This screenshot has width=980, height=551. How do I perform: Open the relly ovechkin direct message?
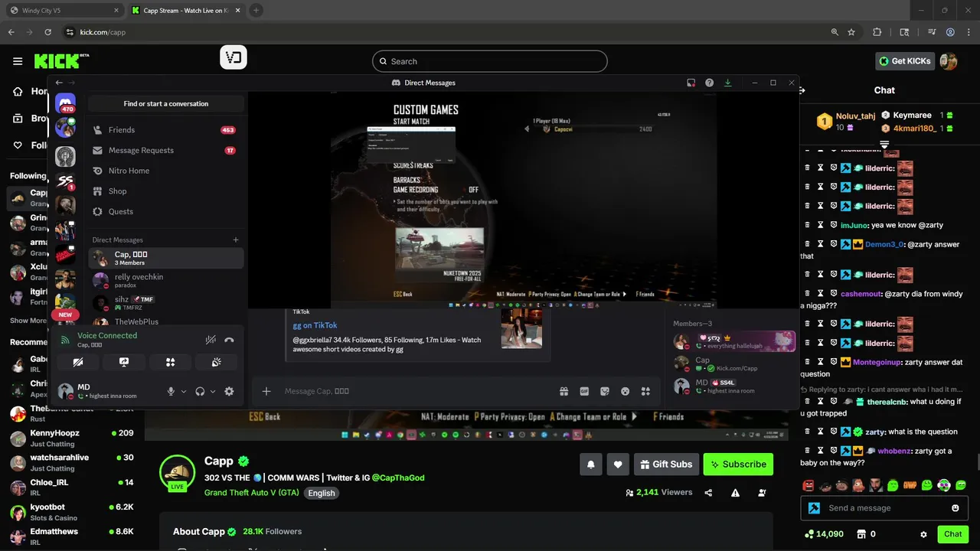pos(165,281)
